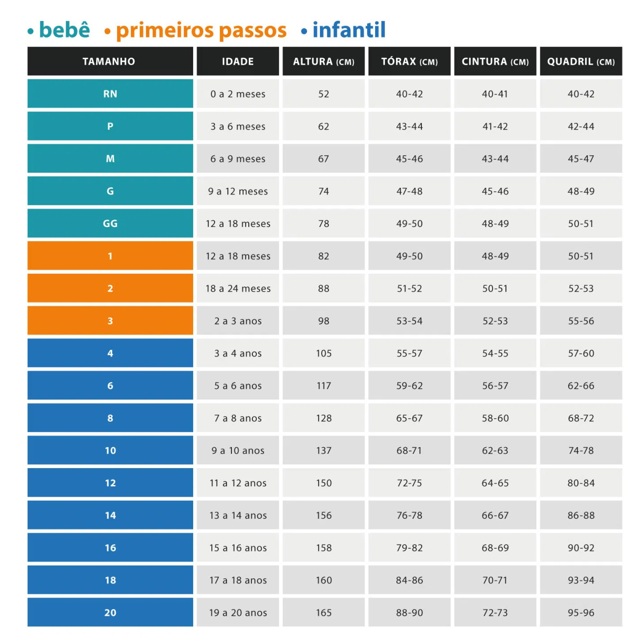Click the height value 128 cell
This screenshot has height=644, width=644.
point(323,418)
